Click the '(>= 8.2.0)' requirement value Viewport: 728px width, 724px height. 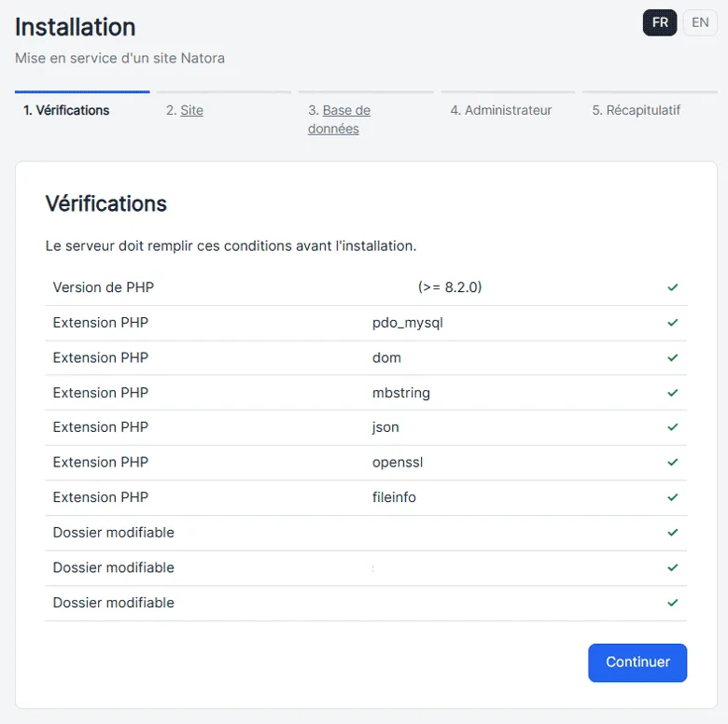click(x=450, y=287)
